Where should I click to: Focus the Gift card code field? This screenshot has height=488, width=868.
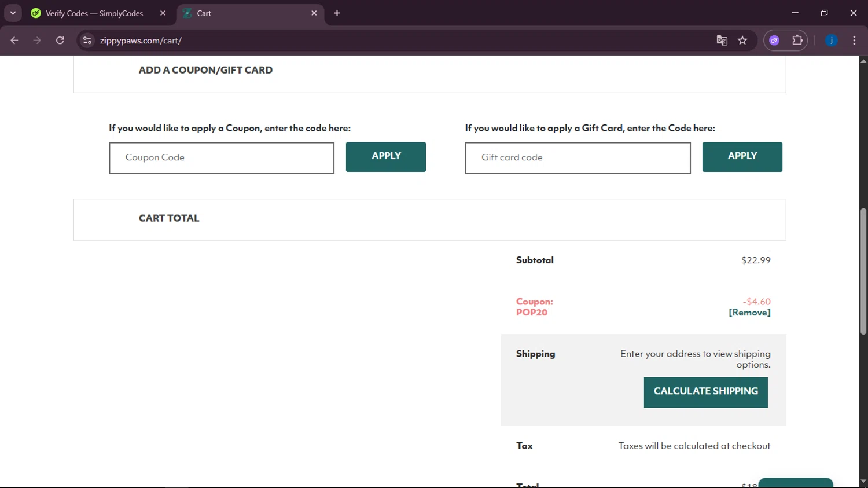point(578,157)
